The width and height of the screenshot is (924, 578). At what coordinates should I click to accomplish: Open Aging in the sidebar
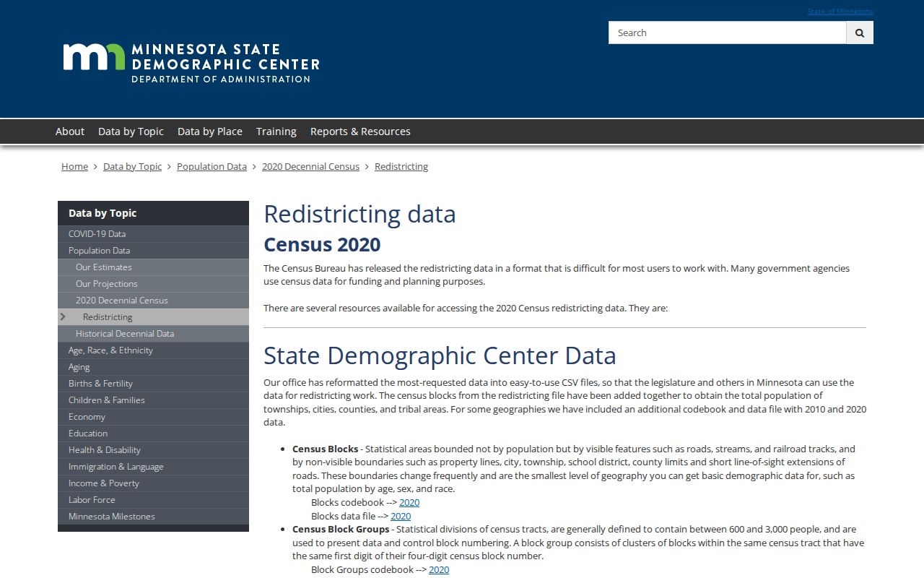click(x=153, y=367)
